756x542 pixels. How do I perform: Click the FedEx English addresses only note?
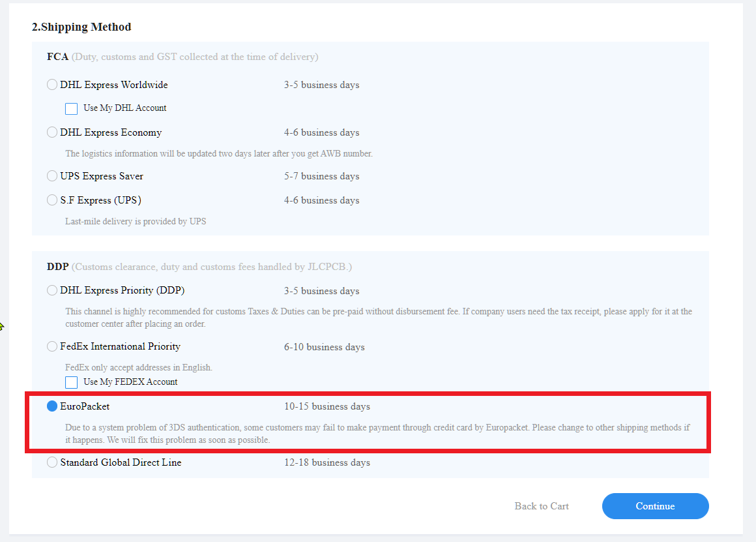click(139, 367)
